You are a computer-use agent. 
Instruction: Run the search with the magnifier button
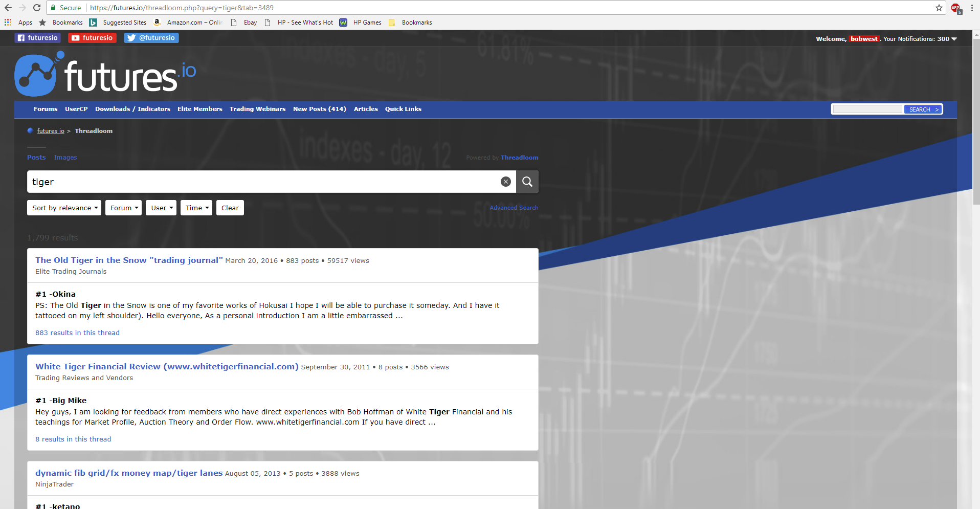[527, 182]
